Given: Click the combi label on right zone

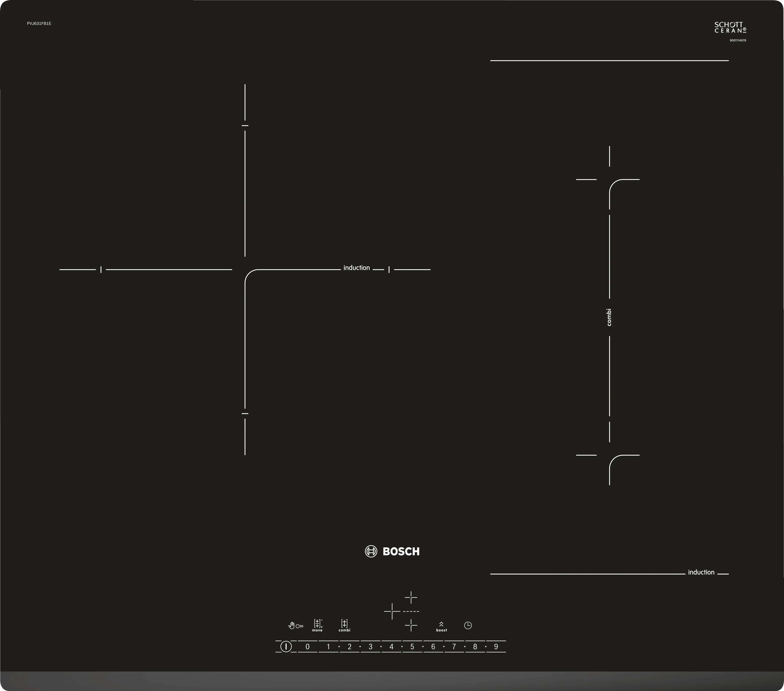Looking at the screenshot, I should pyautogui.click(x=609, y=317).
